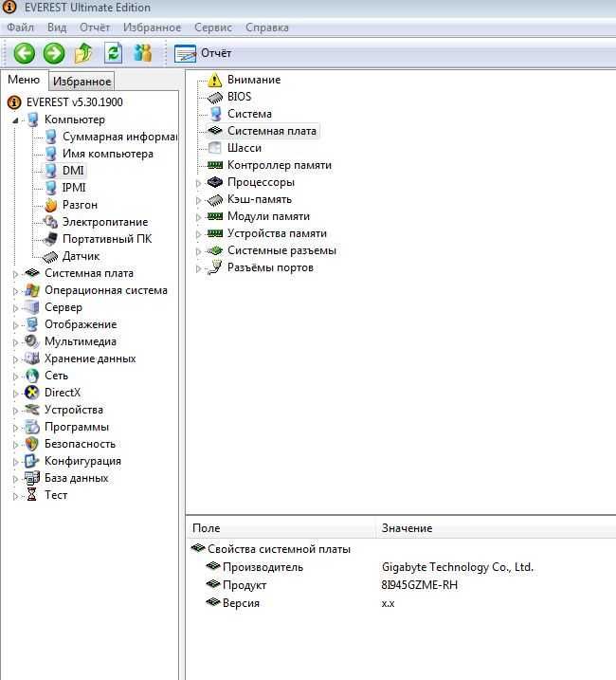616x680 pixels.
Task: Expand the Системные разъемы DMI node
Action: click(198, 251)
